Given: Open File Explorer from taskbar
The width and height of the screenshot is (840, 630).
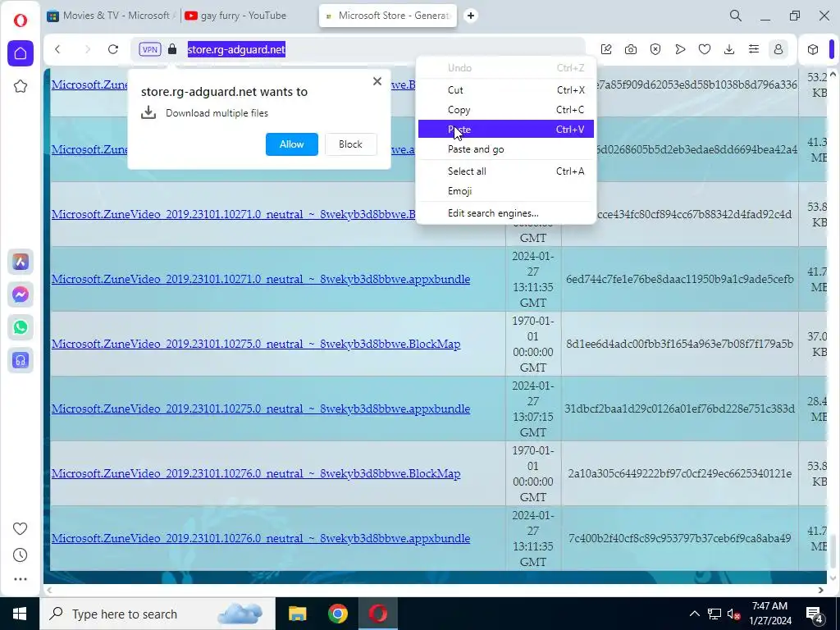Looking at the screenshot, I should [x=297, y=614].
